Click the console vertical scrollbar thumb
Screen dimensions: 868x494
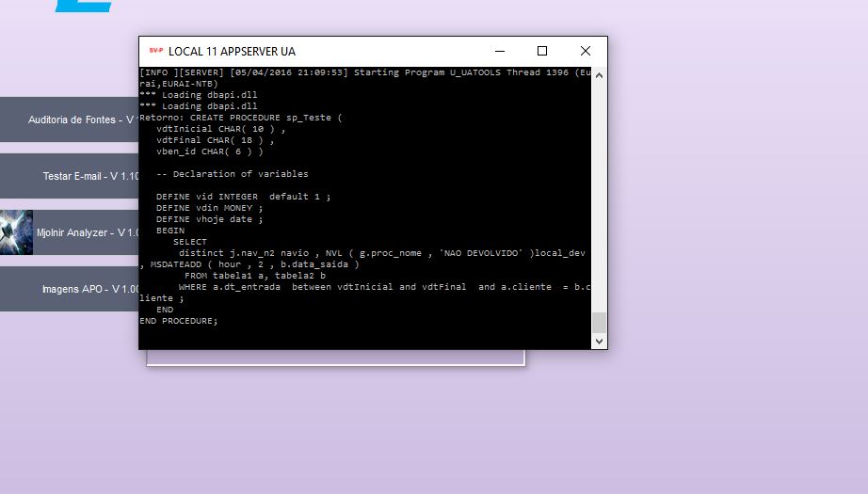pos(599,323)
